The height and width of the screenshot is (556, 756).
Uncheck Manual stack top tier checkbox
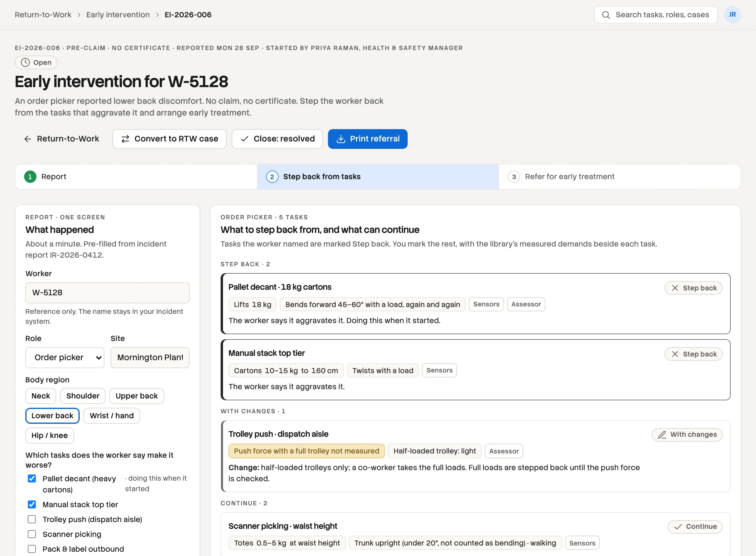pyautogui.click(x=31, y=504)
